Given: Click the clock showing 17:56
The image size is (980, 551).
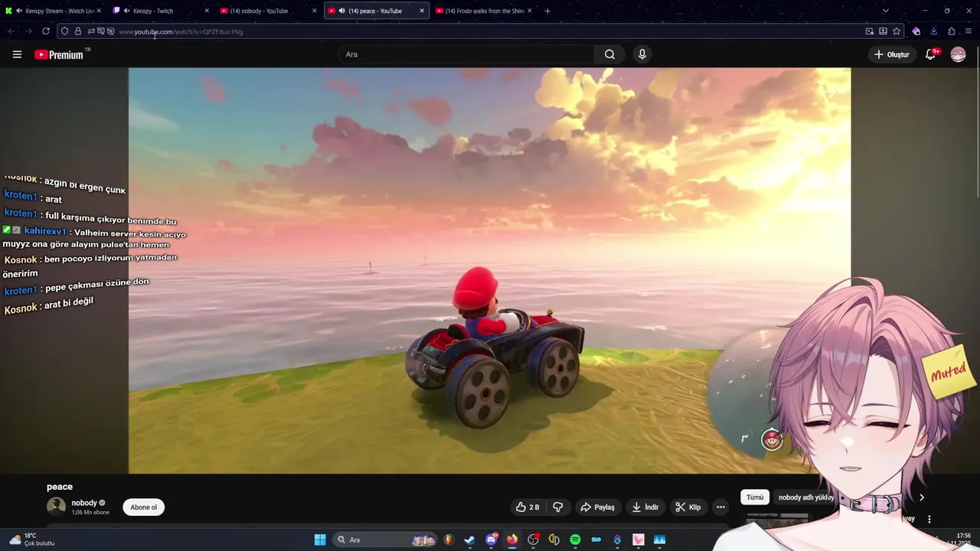Looking at the screenshot, I should point(962,536).
